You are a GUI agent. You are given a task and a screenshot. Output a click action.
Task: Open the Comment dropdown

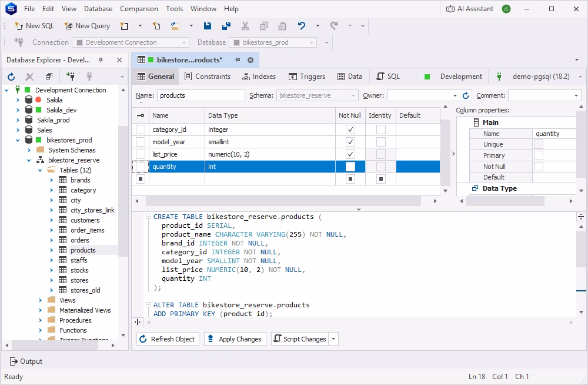coord(576,96)
